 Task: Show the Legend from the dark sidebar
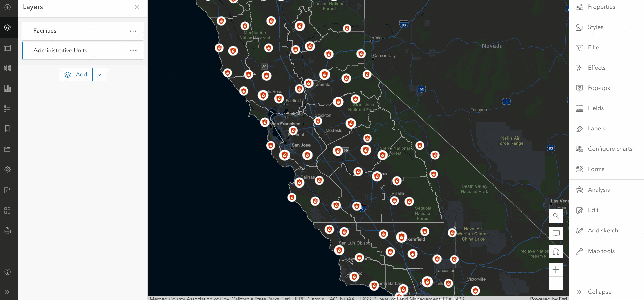7,108
